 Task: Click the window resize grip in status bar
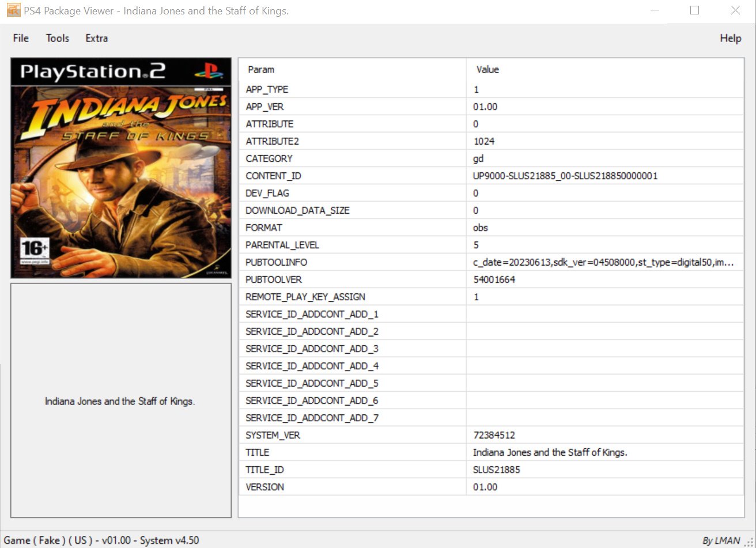point(750,542)
